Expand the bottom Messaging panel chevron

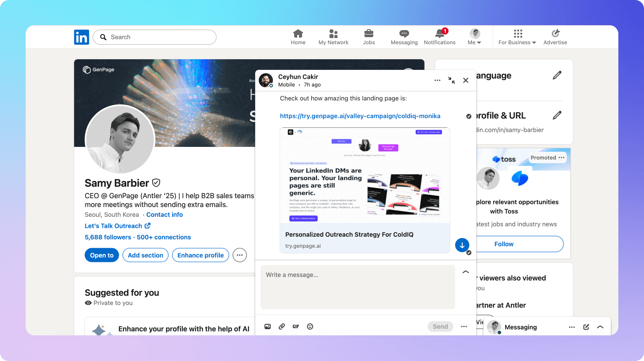pos(600,327)
